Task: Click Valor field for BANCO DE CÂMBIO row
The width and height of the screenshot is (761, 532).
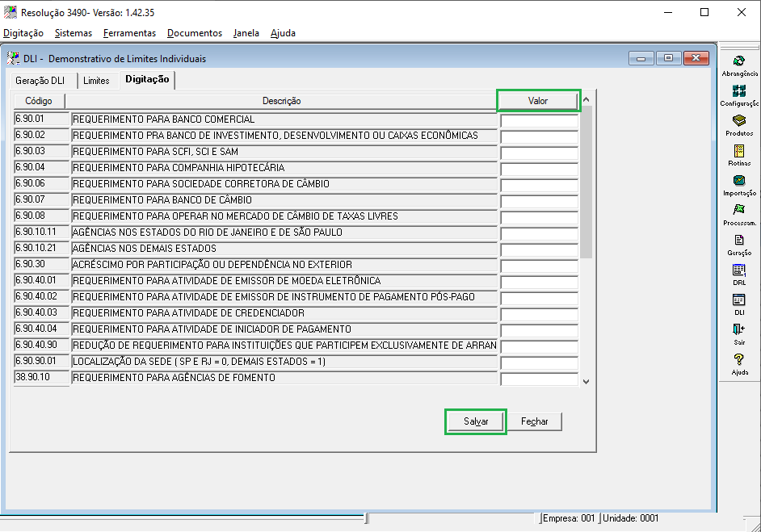Action: pos(539,201)
